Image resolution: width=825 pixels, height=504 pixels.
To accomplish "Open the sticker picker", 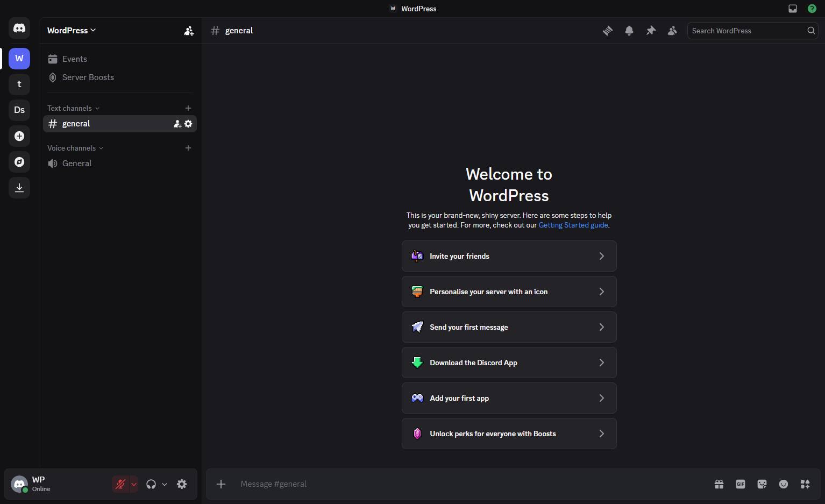I will coord(762,484).
